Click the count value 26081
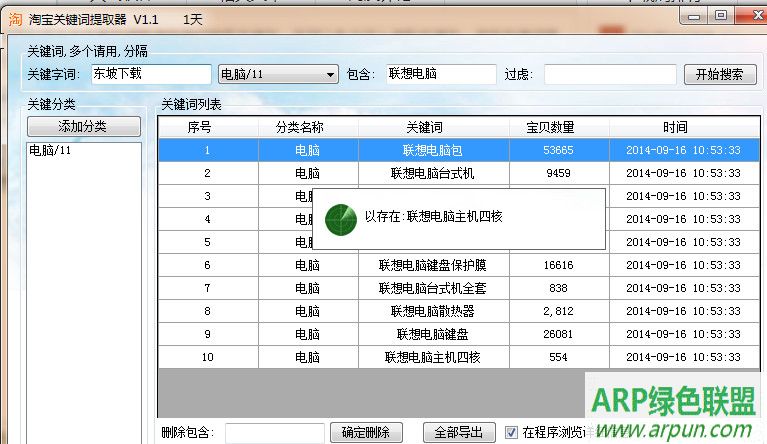Screen dimensions: 767x444 pos(558,334)
